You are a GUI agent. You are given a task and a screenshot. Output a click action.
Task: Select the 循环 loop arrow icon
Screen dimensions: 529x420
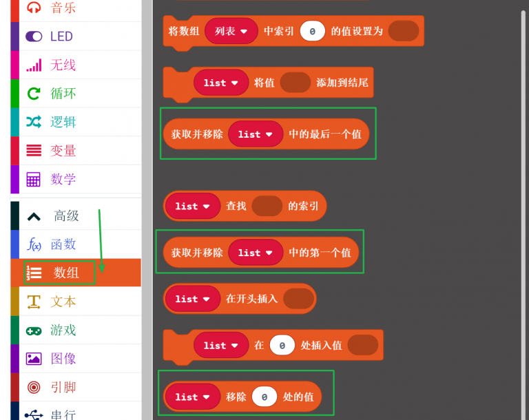[34, 94]
